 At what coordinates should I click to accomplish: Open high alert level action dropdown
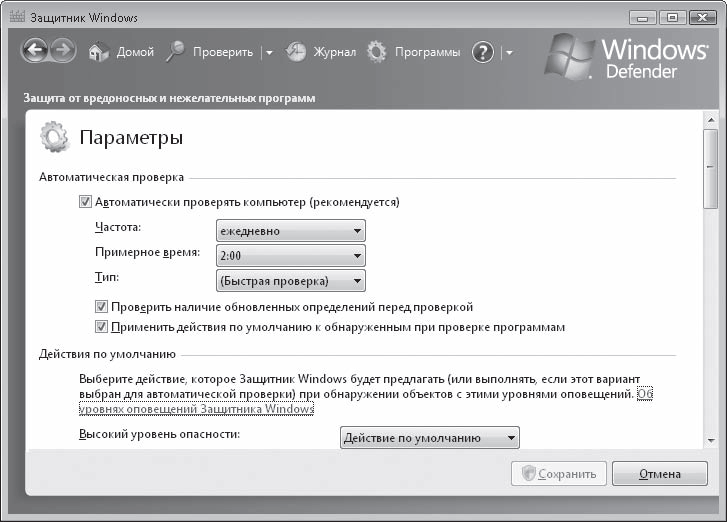click(430, 438)
